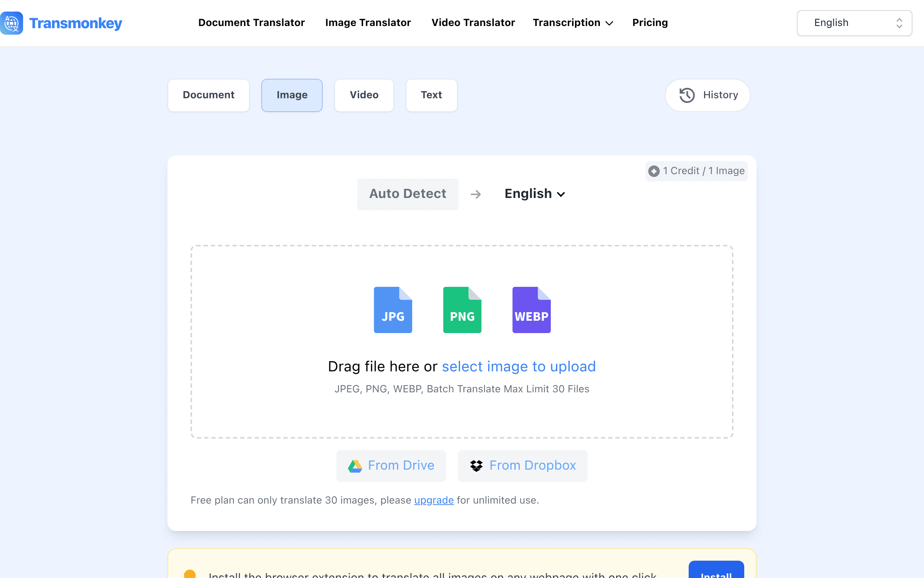The image size is (924, 578).
Task: Click the Auto Detect source language
Action: [407, 194]
